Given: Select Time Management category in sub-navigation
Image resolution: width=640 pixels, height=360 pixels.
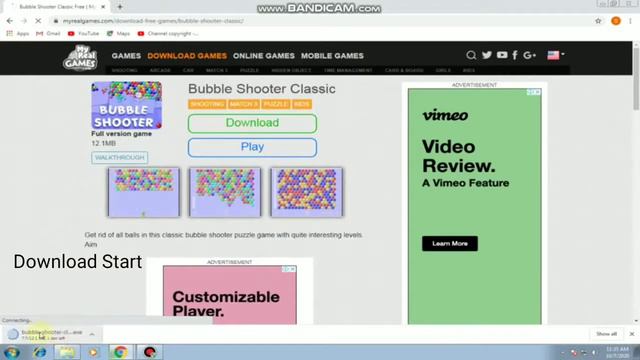Looking at the screenshot, I should 348,70.
